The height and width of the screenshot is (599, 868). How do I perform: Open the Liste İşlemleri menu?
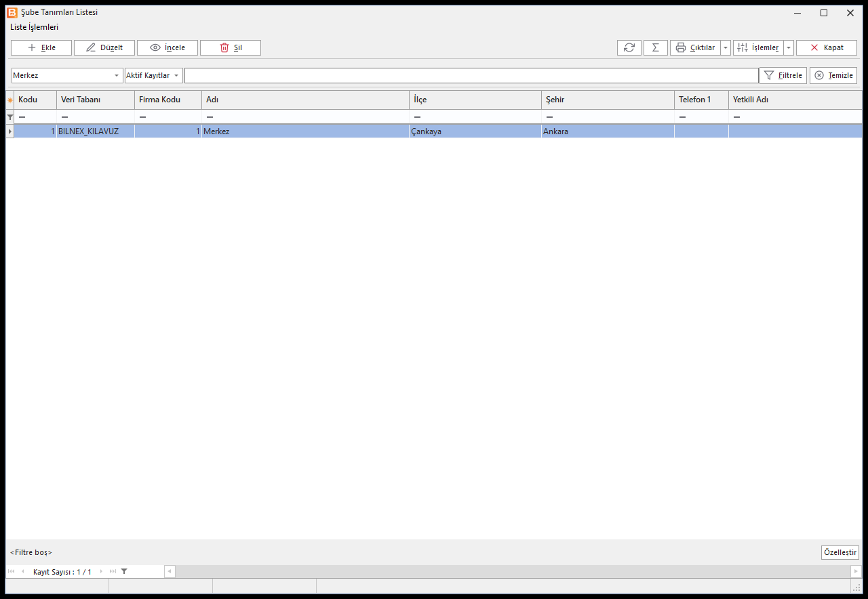tap(35, 27)
